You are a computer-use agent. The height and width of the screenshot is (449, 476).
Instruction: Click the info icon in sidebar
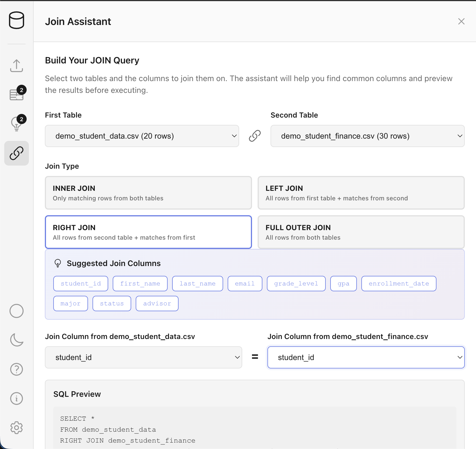[17, 398]
